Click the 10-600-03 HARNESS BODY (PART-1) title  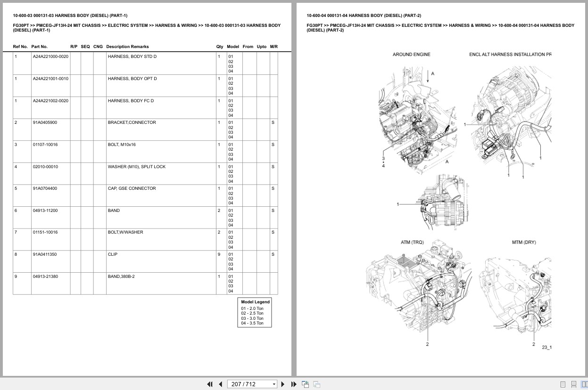click(70, 16)
